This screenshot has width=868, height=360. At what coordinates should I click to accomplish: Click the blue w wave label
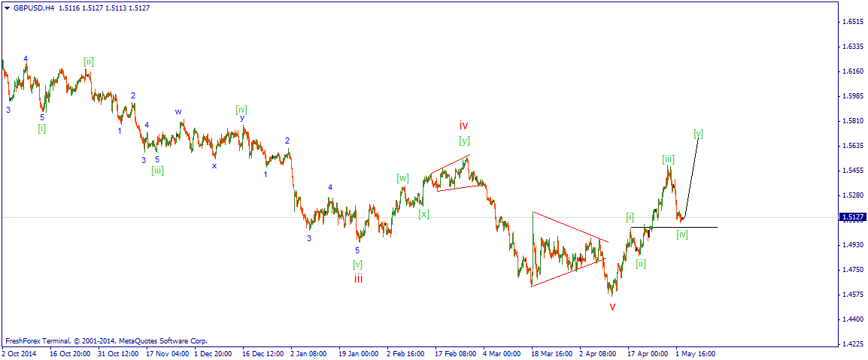point(178,111)
